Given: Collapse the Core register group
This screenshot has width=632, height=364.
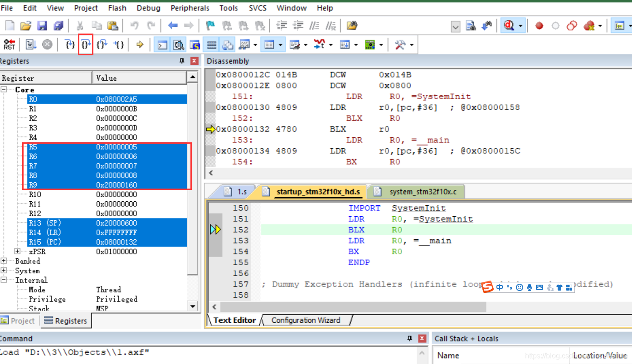Looking at the screenshot, I should 4,90.
